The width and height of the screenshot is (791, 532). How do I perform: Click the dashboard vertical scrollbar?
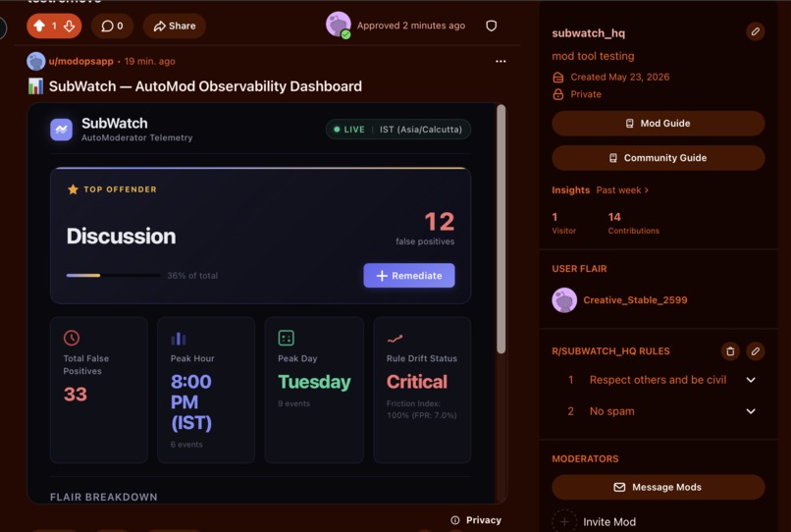501,229
